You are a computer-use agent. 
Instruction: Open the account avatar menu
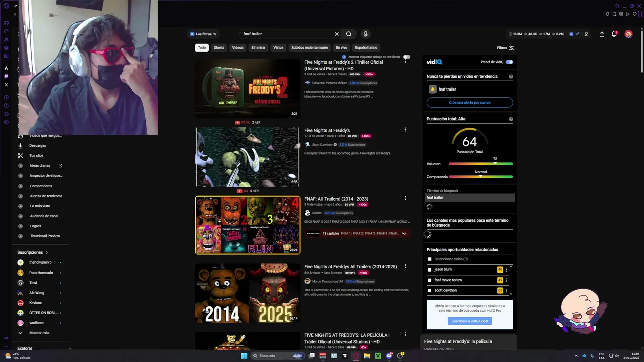click(628, 34)
